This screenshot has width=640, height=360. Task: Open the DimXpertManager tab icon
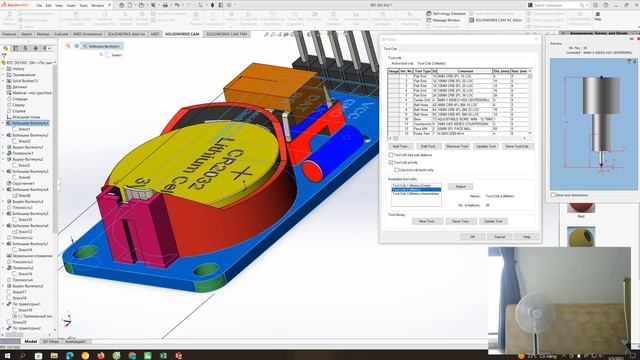tap(36, 48)
